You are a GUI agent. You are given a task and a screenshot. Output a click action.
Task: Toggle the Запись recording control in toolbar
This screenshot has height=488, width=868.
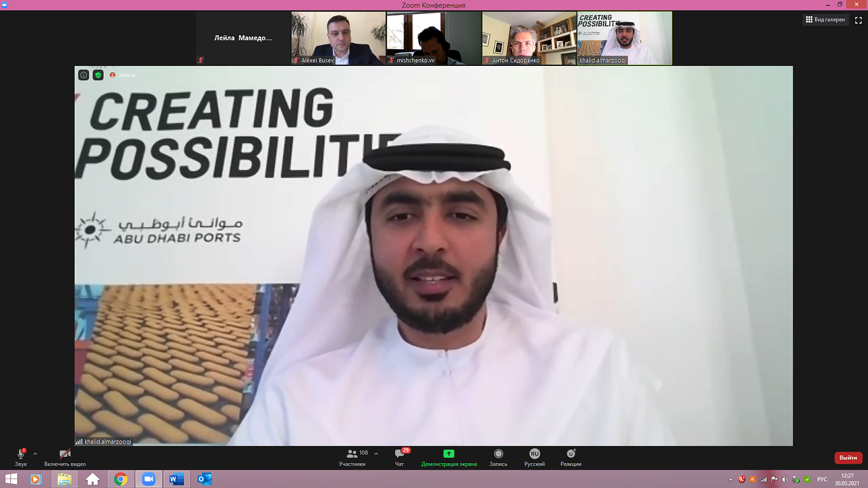click(498, 457)
